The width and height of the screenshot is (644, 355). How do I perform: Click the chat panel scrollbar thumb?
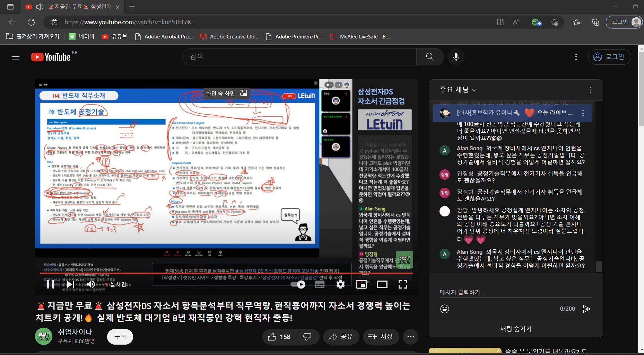(599, 266)
